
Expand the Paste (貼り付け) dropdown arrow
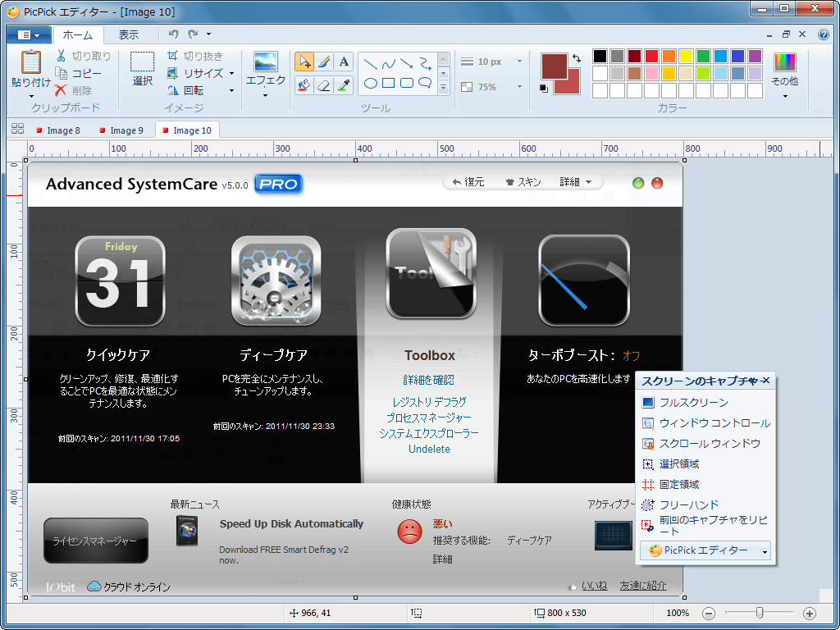click(x=30, y=97)
